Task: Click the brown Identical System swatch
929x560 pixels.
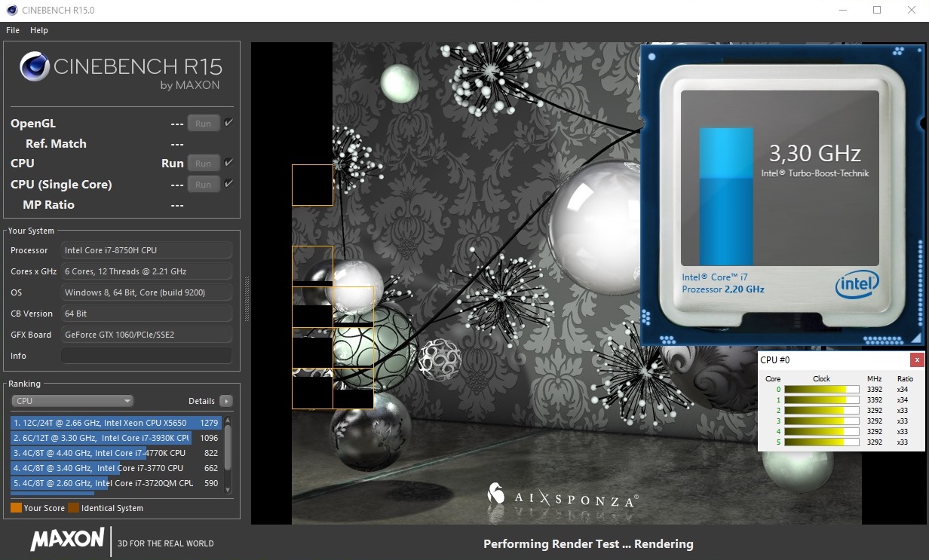Action: coord(73,508)
